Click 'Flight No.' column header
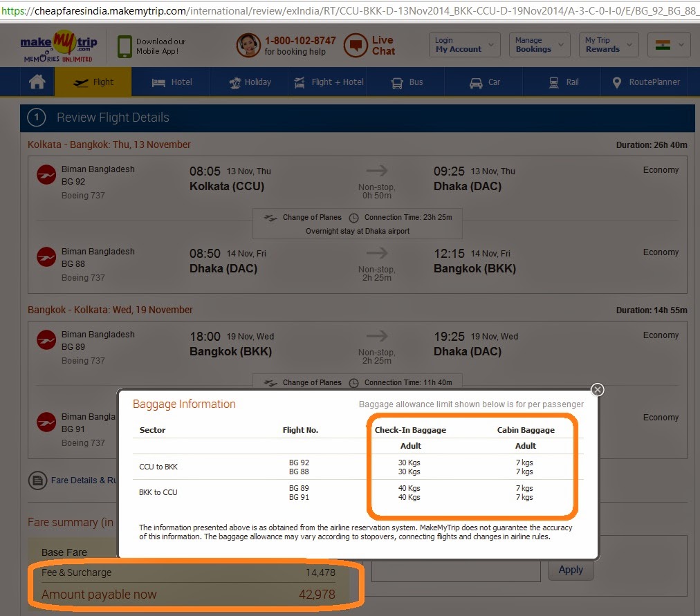Image resolution: width=700 pixels, height=616 pixels. pos(300,430)
